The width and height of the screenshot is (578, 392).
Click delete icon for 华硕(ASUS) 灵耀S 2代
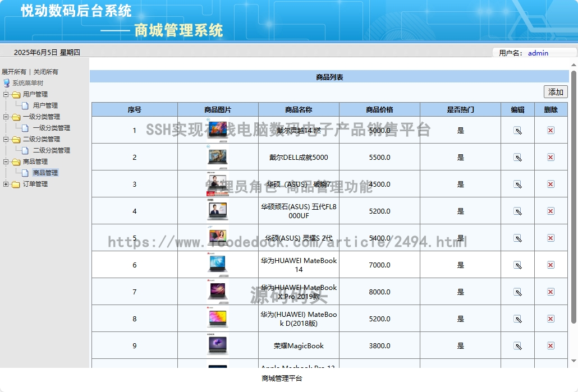551,238
